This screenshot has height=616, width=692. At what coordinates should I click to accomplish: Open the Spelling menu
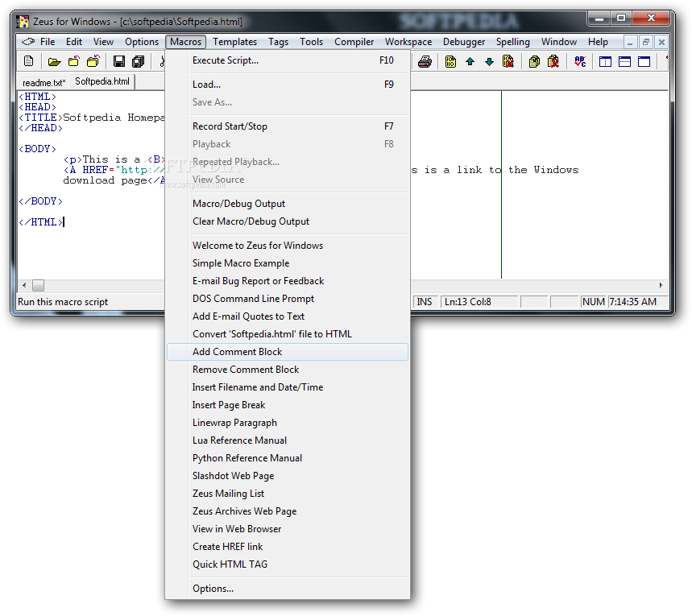point(513,42)
